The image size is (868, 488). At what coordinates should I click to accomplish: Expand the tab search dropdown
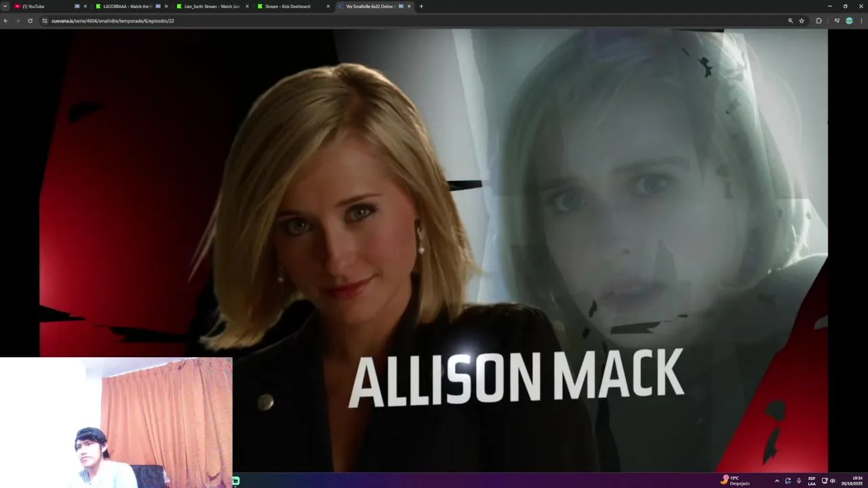click(x=5, y=6)
